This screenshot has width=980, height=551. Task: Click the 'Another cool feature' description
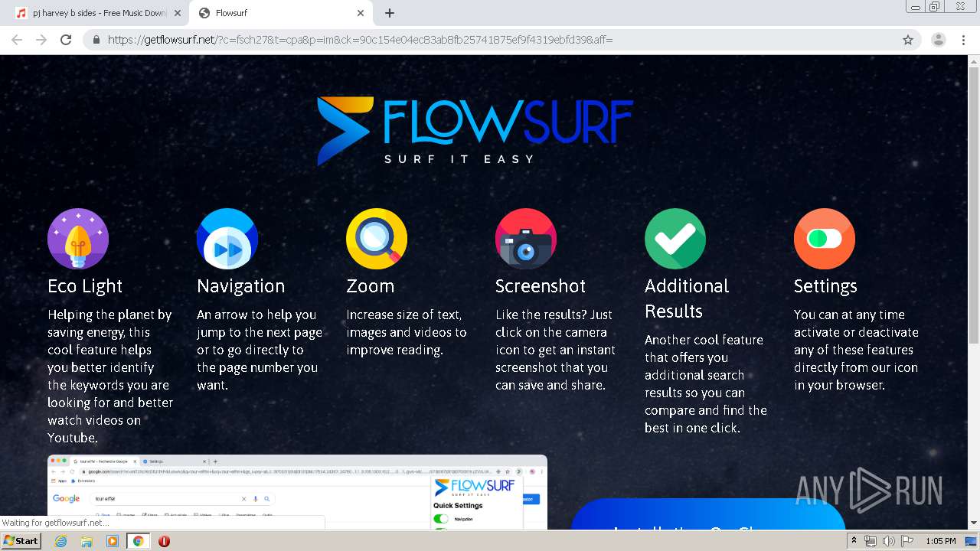click(x=706, y=383)
